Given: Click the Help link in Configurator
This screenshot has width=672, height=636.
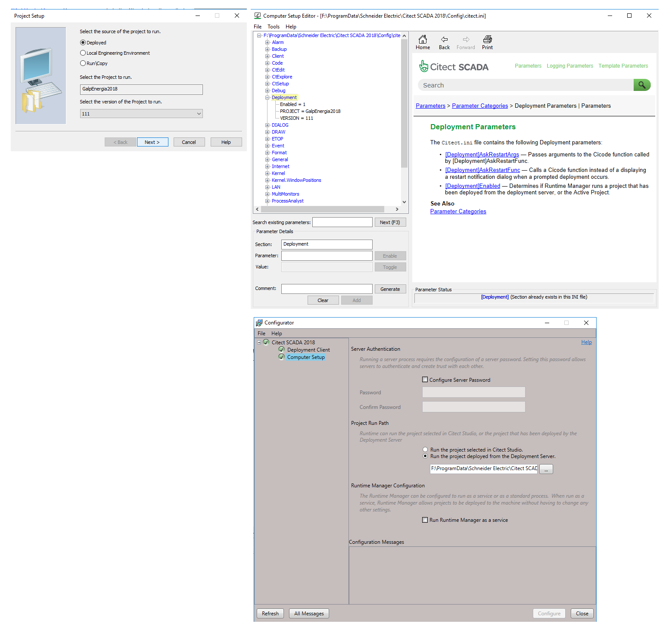Looking at the screenshot, I should pyautogui.click(x=586, y=342).
